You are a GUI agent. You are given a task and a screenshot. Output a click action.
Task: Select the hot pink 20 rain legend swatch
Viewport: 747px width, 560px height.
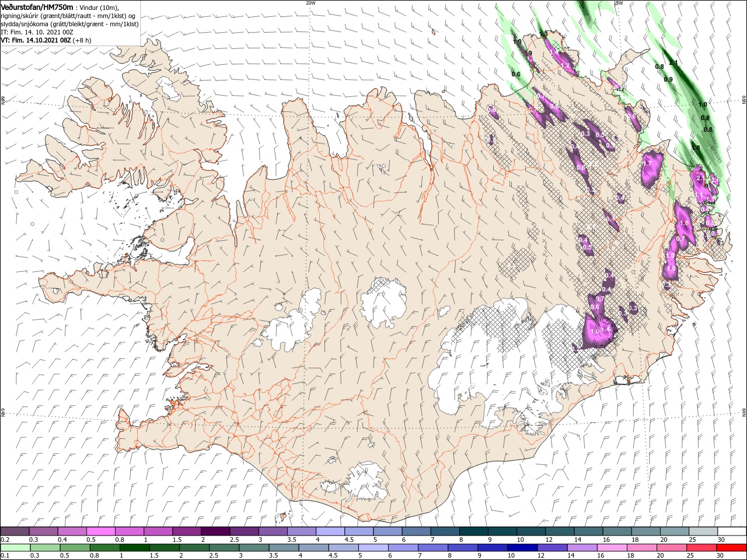[x=672, y=548]
